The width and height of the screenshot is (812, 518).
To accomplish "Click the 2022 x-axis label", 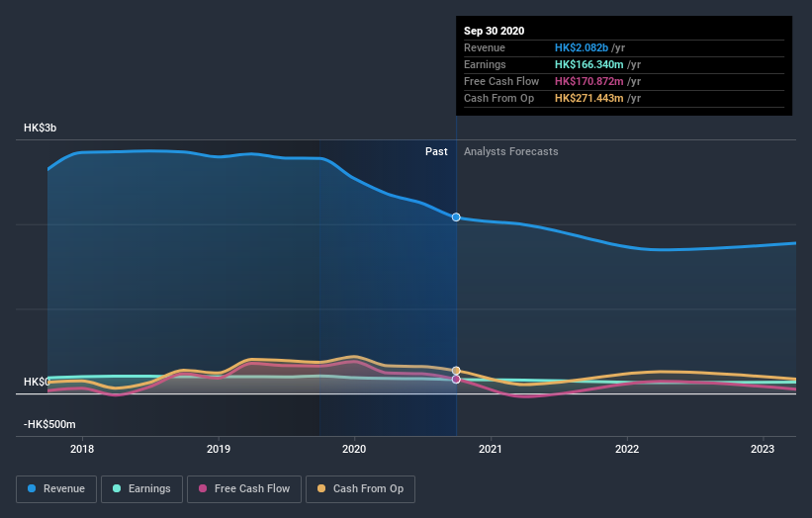I will (627, 449).
